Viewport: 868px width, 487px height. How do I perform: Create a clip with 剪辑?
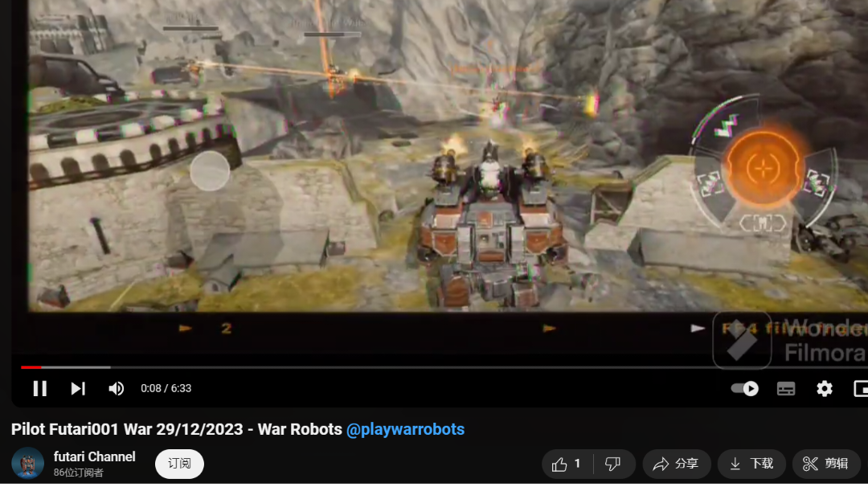[x=826, y=464]
